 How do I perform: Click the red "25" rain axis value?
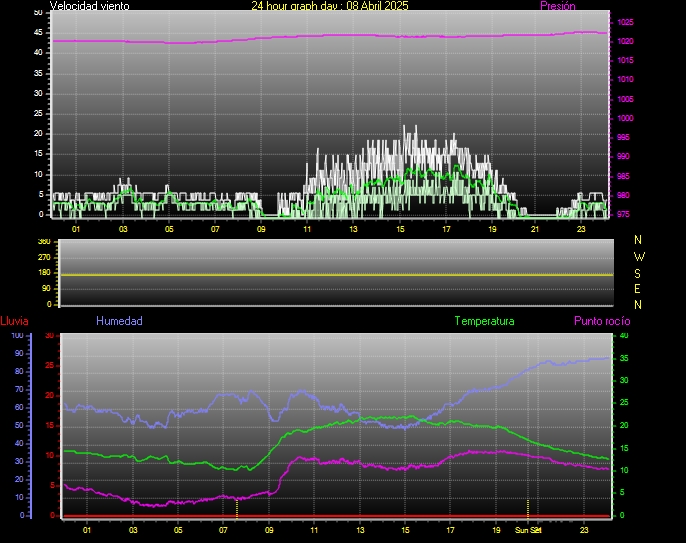point(49,365)
